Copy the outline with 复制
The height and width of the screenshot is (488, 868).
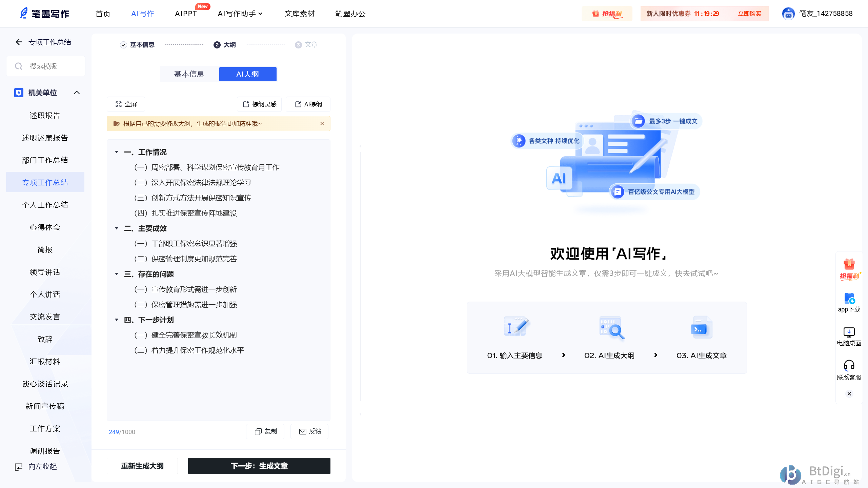pyautogui.click(x=265, y=431)
